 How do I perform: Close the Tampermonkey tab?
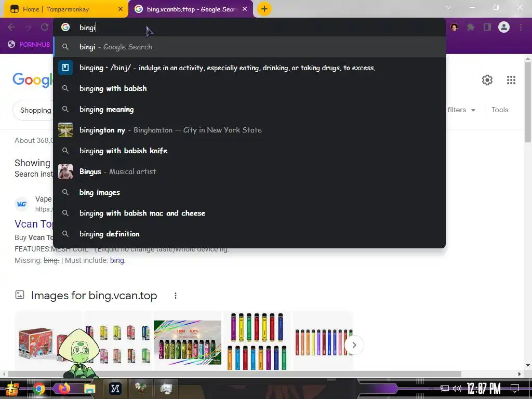click(121, 9)
